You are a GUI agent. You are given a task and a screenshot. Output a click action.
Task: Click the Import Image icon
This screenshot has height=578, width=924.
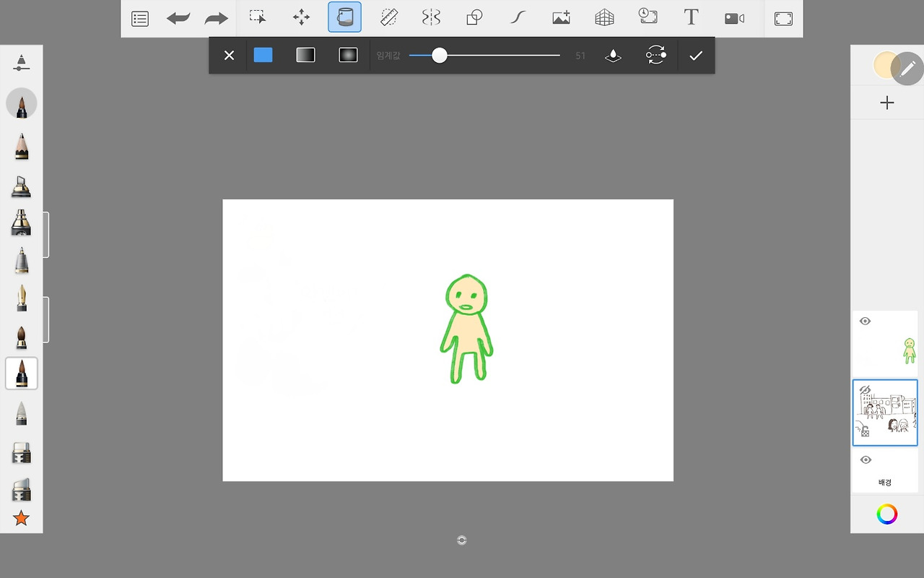click(561, 17)
